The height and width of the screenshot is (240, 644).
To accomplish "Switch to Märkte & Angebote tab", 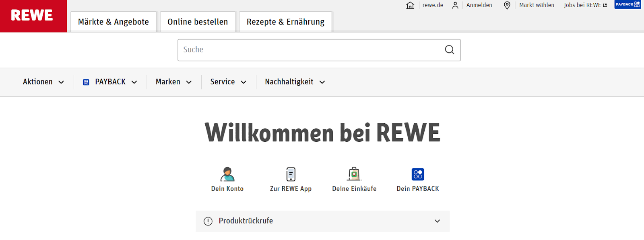I will coord(114,22).
